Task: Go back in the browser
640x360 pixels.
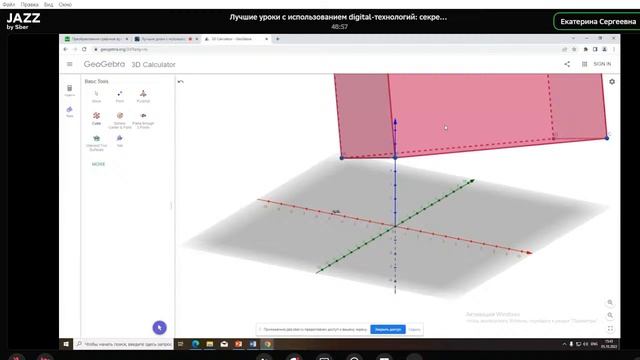Action: (x=65, y=49)
